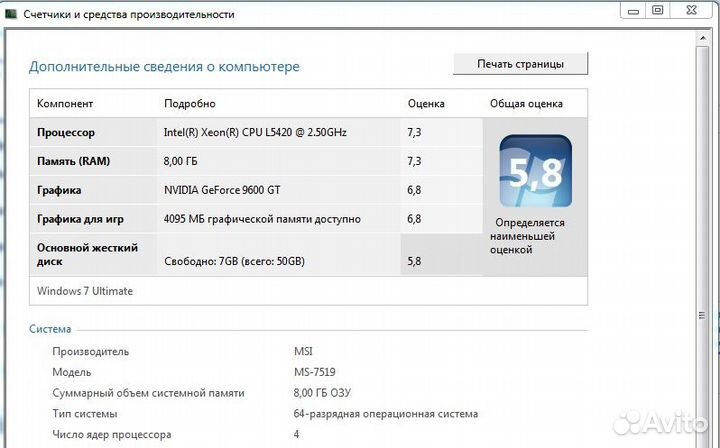Maximize the performance counters window
Image resolution: width=720 pixels, height=448 pixels.
[658, 10]
